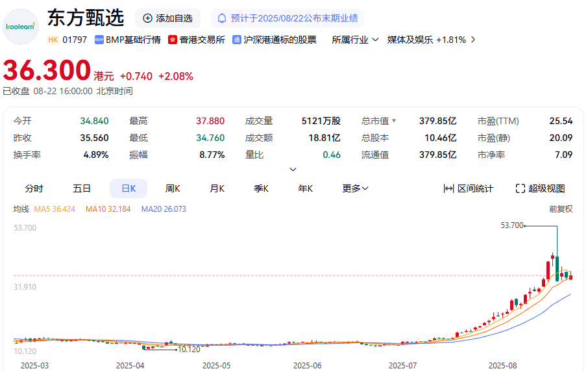
Task: Click the 53.700 high point marker on chart
Action: tap(511, 225)
